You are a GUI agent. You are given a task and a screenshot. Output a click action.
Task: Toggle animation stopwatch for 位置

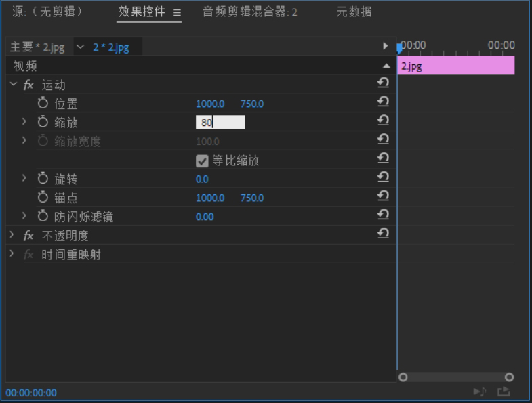click(43, 103)
